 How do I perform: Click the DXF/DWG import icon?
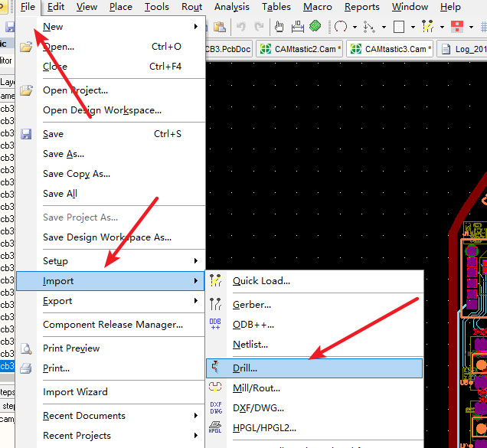coord(215,408)
